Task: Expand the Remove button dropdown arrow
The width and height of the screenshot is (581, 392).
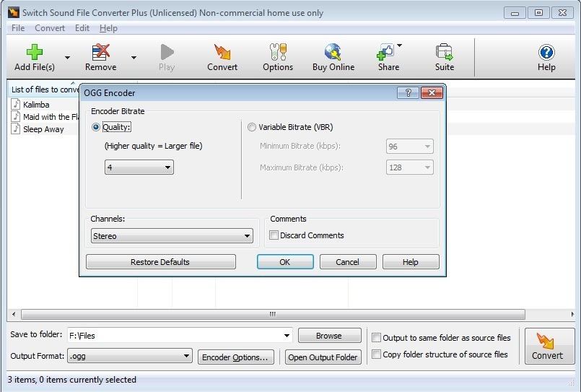Action: click(x=134, y=58)
